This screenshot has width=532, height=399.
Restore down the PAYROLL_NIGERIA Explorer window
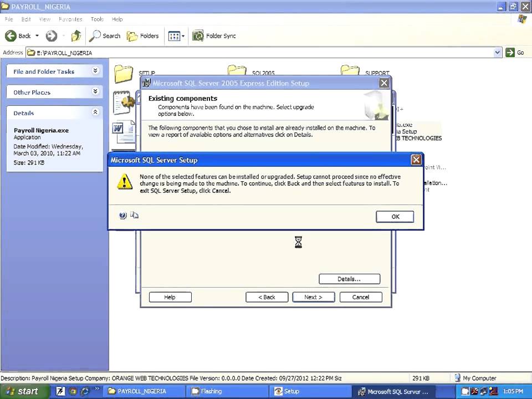coord(513,7)
